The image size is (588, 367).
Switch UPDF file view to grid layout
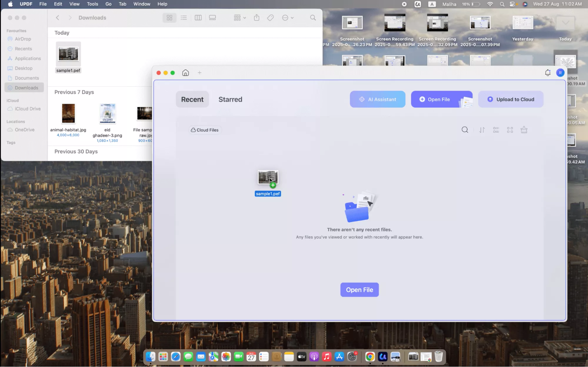click(510, 130)
